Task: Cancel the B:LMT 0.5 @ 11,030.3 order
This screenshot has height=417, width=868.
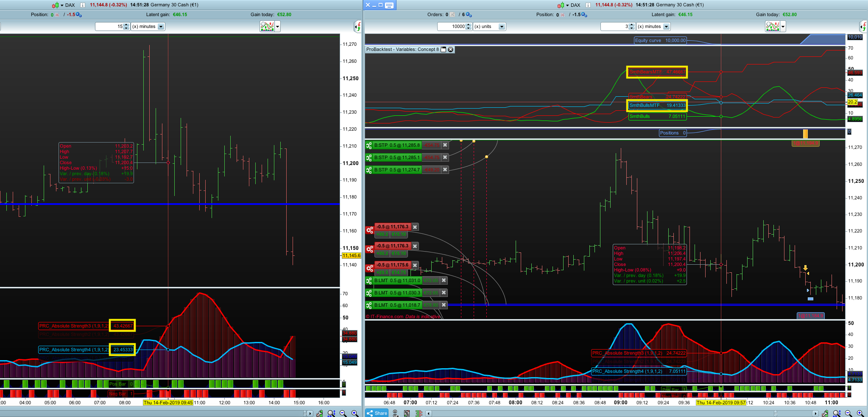Action: point(444,293)
